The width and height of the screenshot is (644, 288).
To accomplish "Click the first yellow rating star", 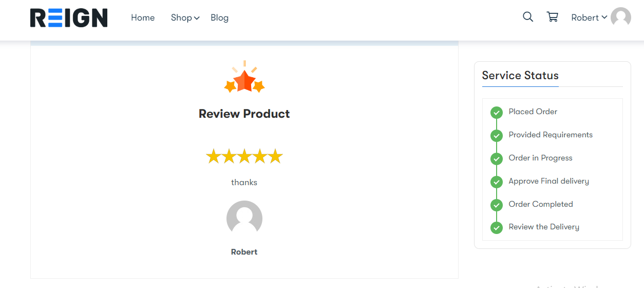I will click(x=213, y=156).
